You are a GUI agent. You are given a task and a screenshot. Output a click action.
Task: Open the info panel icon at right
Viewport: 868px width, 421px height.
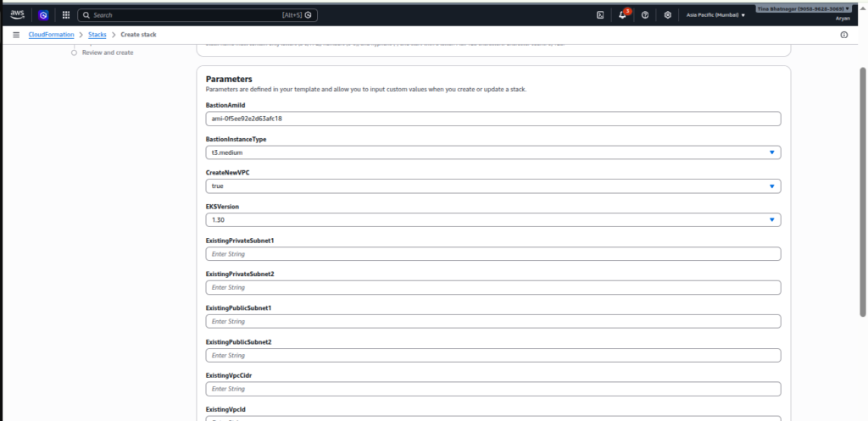[843, 34]
